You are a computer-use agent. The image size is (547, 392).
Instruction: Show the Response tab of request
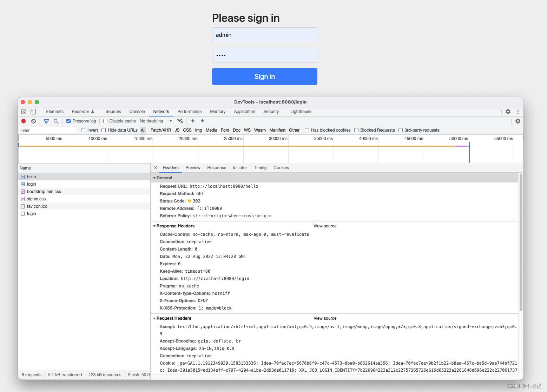pos(217,168)
